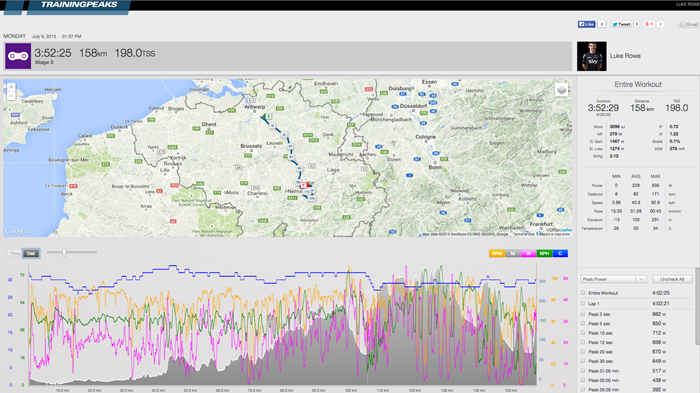The height and width of the screenshot is (393, 700).
Task: Click the Google logo on the map
Action: 17,231
